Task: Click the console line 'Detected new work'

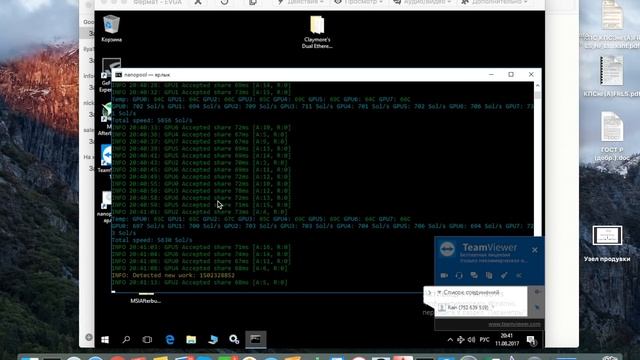Action: click(173, 275)
